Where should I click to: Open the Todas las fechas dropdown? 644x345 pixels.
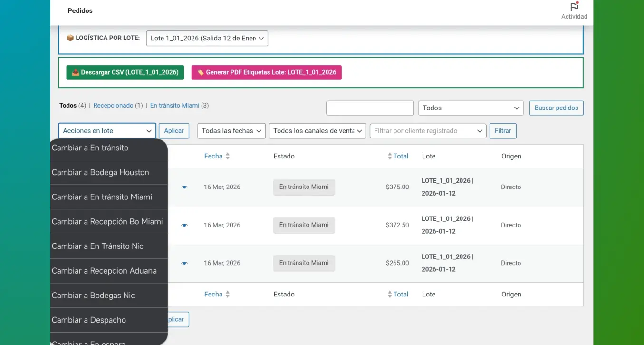(231, 131)
